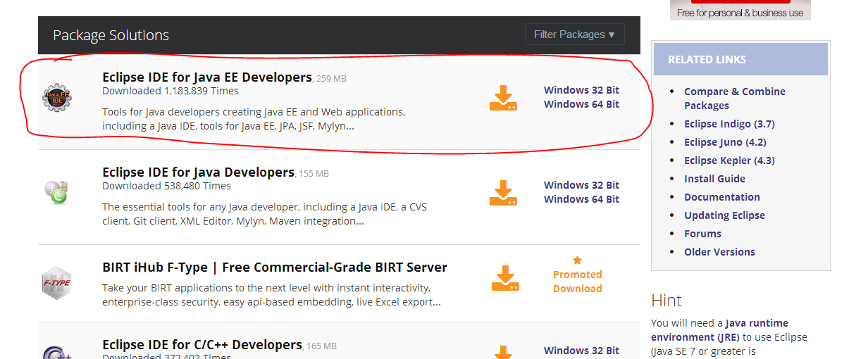Click the BIRT F-TYPE hexagon icon

[x=57, y=282]
